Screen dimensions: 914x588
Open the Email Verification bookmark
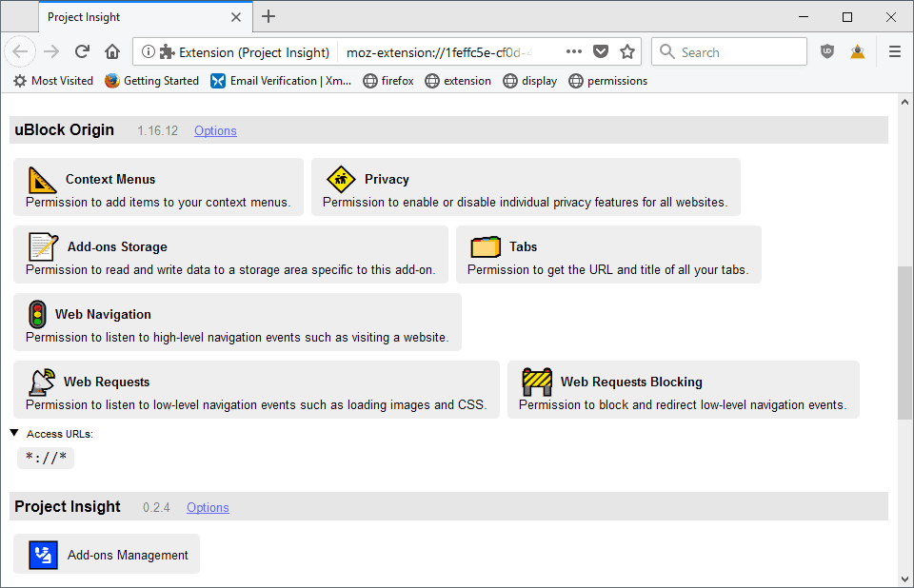click(x=281, y=81)
